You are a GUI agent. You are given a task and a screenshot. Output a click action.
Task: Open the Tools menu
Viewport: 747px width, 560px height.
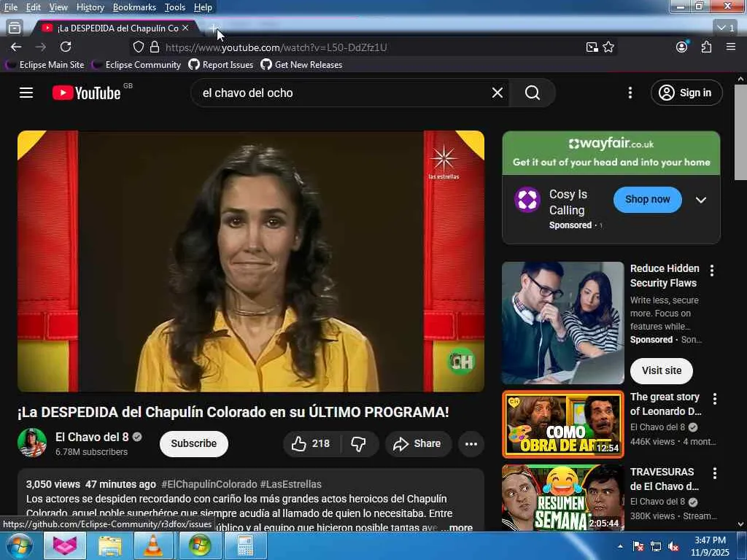pos(175,7)
